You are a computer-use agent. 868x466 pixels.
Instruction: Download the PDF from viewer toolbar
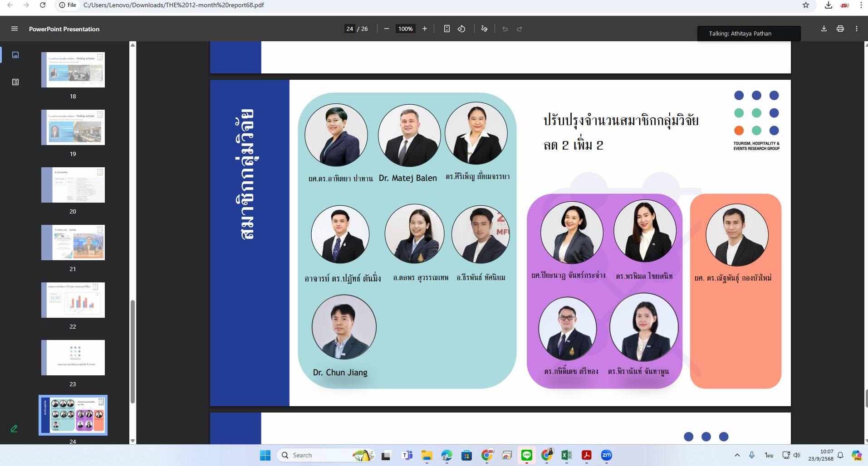[x=824, y=29]
